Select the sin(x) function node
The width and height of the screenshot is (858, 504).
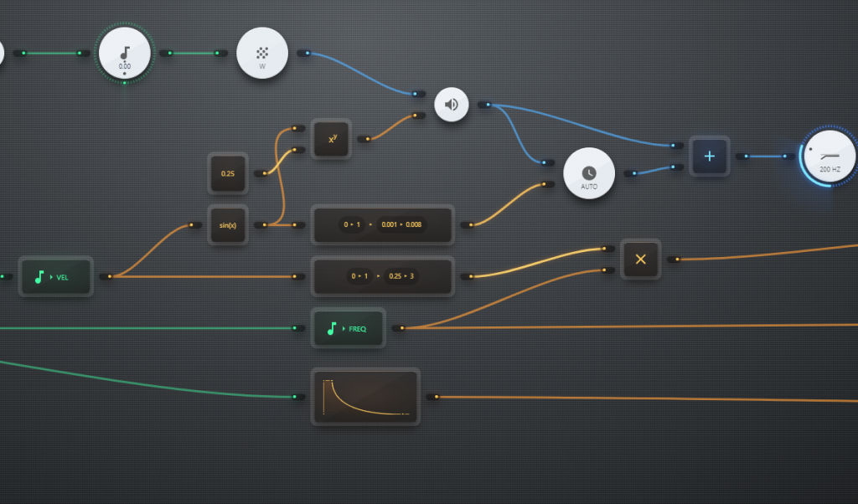coord(228,224)
